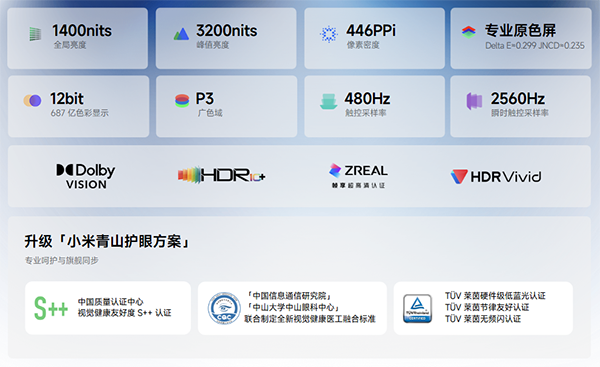Click the TÜV 莱茵节律友好认证 line
This screenshot has height=367, width=600.
[x=487, y=307]
